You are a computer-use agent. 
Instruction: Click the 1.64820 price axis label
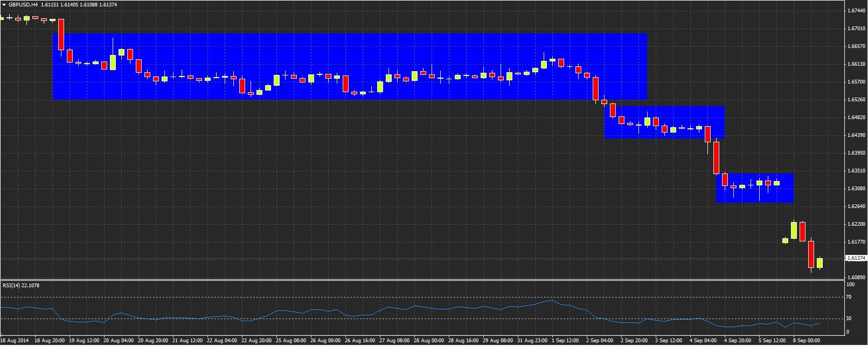click(857, 117)
